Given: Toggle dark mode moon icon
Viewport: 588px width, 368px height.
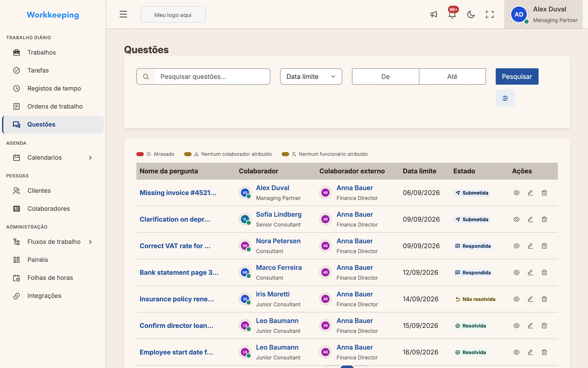Looking at the screenshot, I should pyautogui.click(x=471, y=14).
